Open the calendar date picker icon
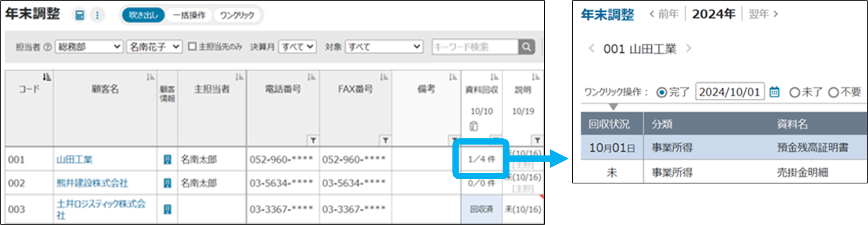Screen dimensions: 868x225 click(774, 92)
